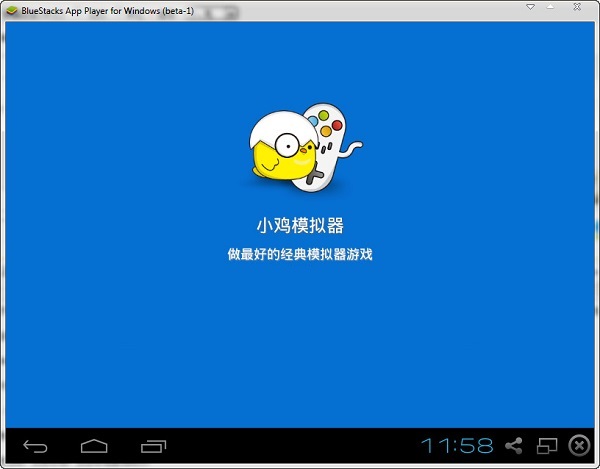Tap the Android back arrow button

[35, 446]
